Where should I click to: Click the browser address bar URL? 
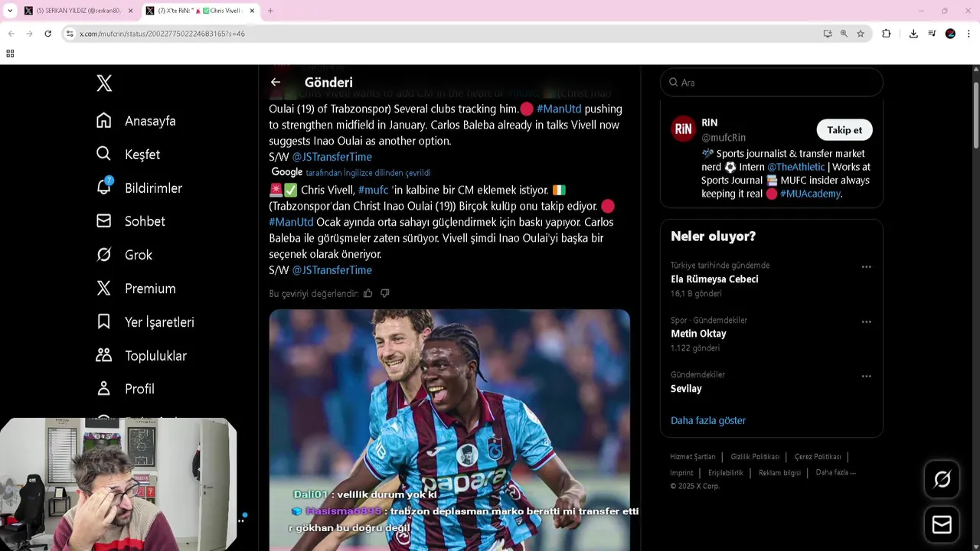click(162, 34)
